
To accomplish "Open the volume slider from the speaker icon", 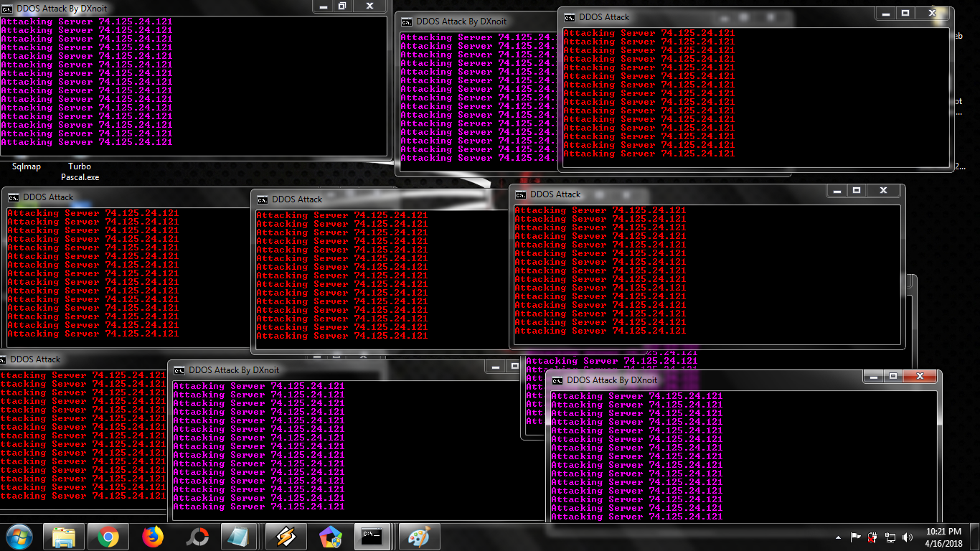I will click(906, 537).
